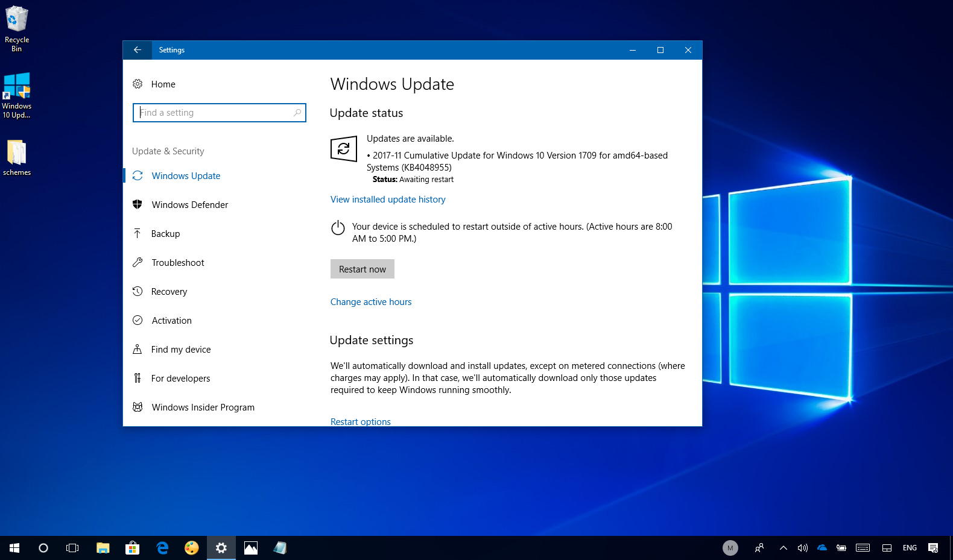Open View installed update history link

point(388,200)
